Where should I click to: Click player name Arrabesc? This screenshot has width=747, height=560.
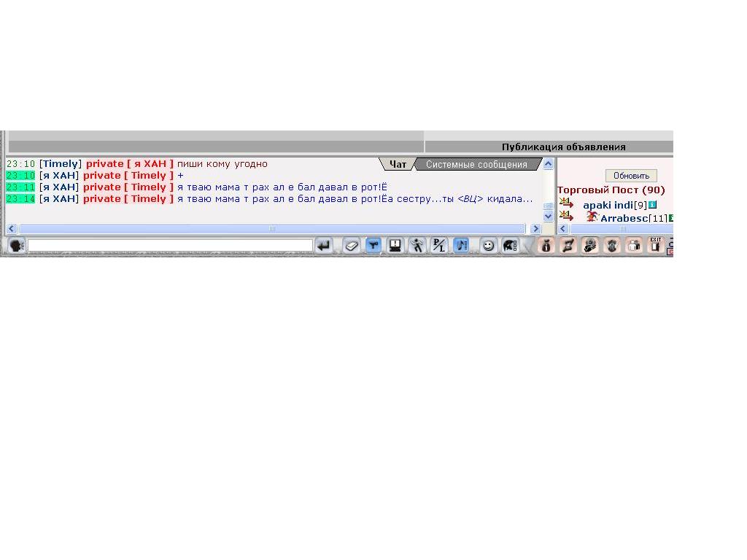[624, 219]
